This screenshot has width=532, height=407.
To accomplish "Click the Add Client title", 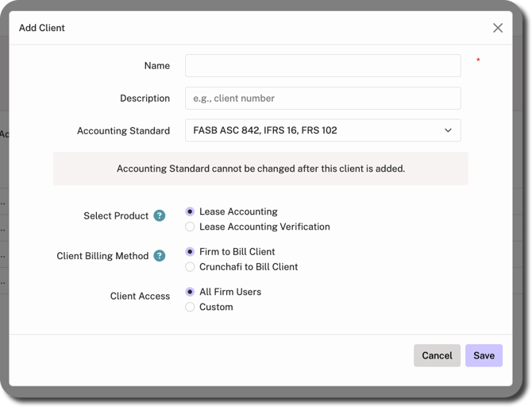I will (x=42, y=28).
